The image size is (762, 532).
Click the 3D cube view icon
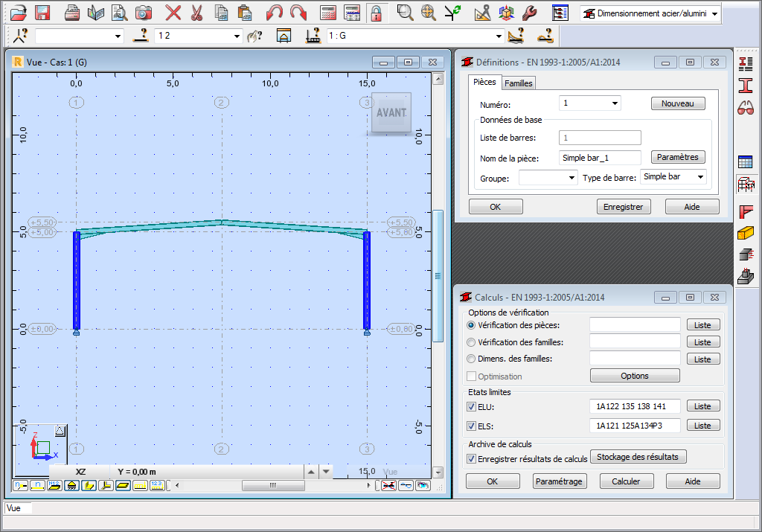click(x=506, y=13)
